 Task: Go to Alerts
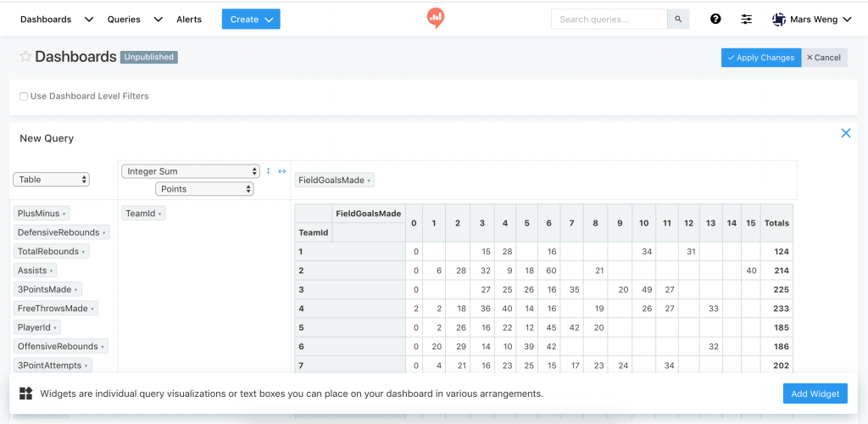(189, 20)
